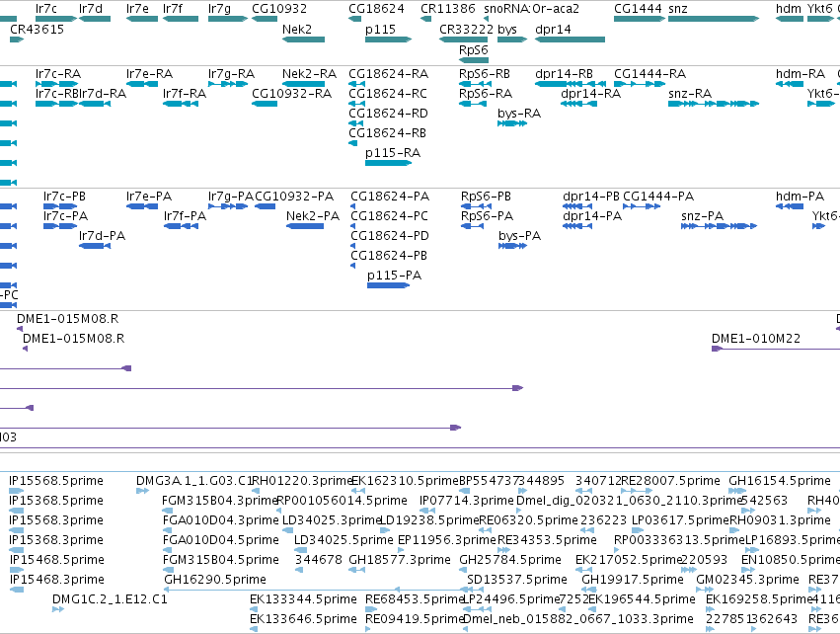Click the dpr14 gene label
Viewport: 840px width, 634px height.
(x=553, y=29)
